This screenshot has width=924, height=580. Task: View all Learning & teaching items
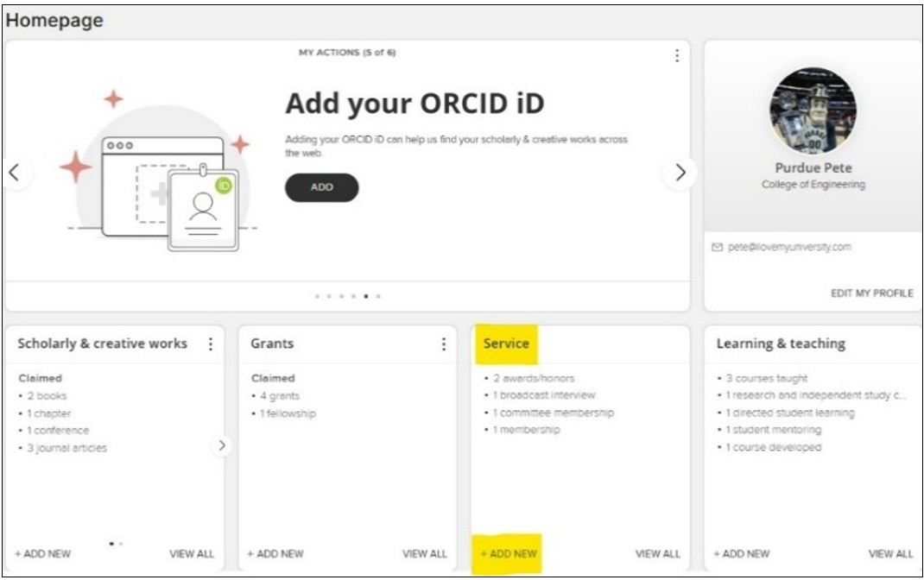(890, 554)
